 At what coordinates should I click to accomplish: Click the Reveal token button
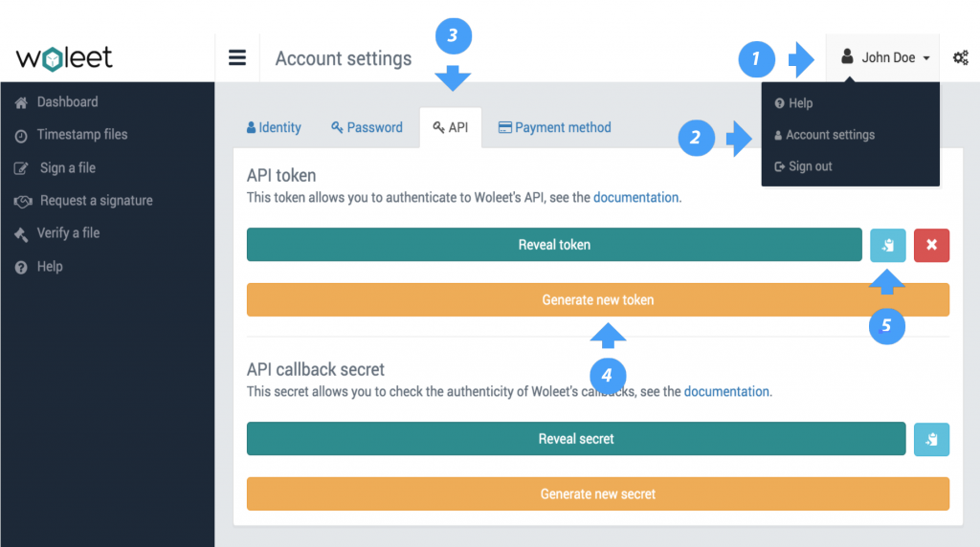coord(554,245)
